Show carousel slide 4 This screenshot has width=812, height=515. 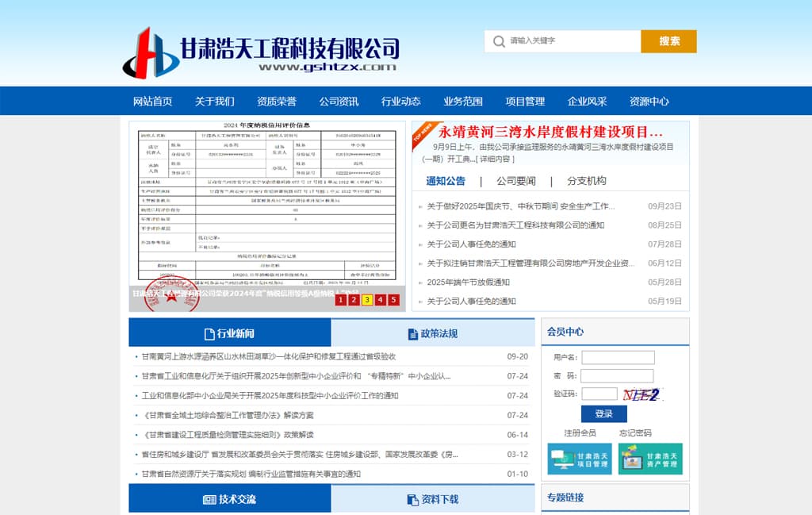pyautogui.click(x=380, y=299)
